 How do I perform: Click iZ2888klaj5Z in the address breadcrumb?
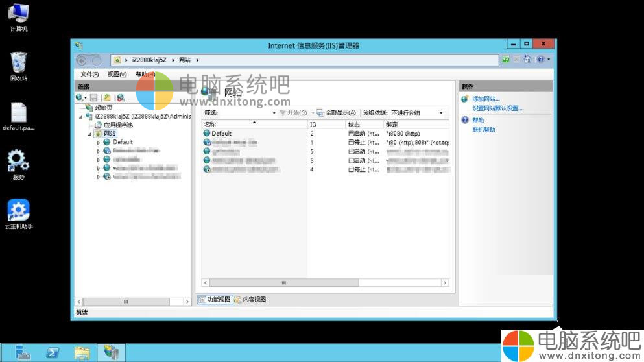coord(149,60)
